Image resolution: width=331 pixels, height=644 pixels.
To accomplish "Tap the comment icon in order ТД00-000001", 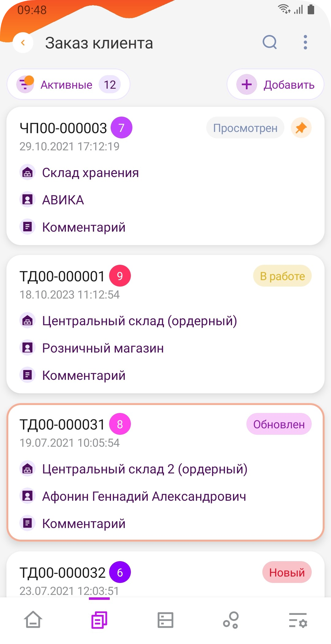I will (28, 375).
